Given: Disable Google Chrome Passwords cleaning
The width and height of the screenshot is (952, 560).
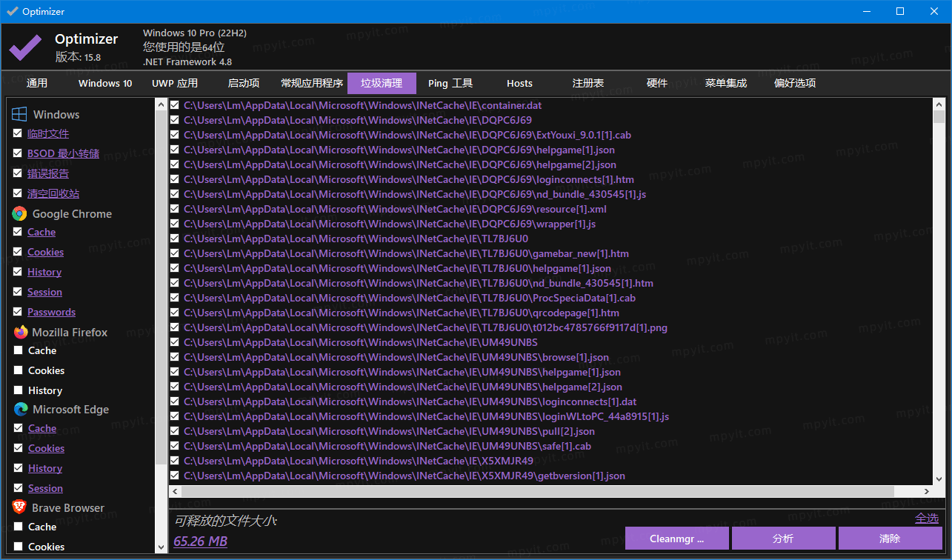Looking at the screenshot, I should [x=18, y=312].
